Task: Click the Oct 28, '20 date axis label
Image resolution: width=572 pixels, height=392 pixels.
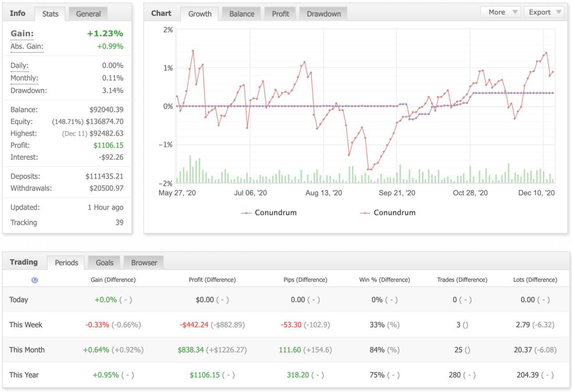Action: (470, 193)
